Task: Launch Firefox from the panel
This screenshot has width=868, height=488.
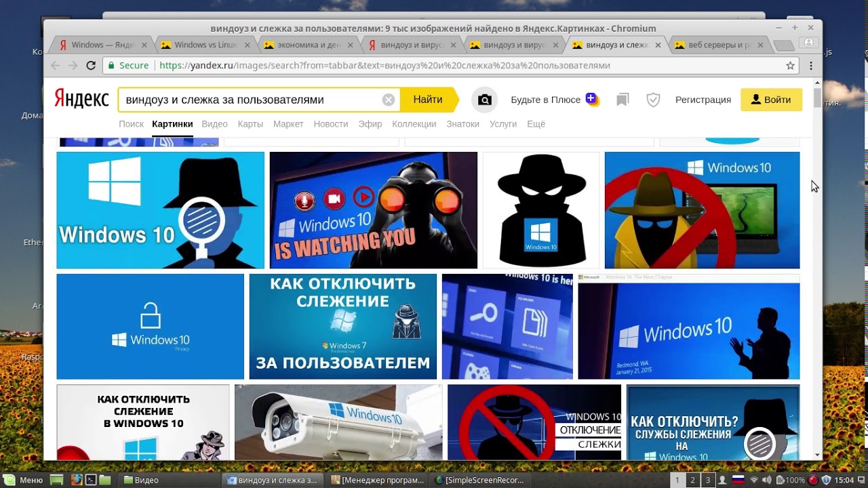Action: pos(76,480)
